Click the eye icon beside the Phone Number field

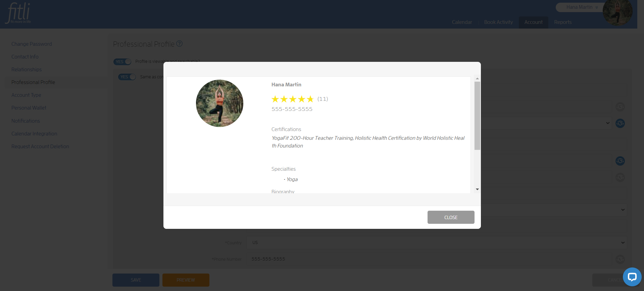point(620,259)
